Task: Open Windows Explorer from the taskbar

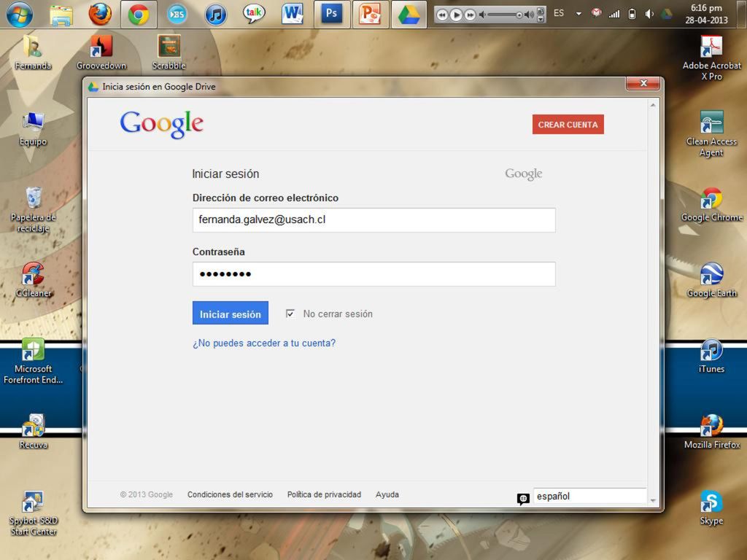Action: [61, 15]
